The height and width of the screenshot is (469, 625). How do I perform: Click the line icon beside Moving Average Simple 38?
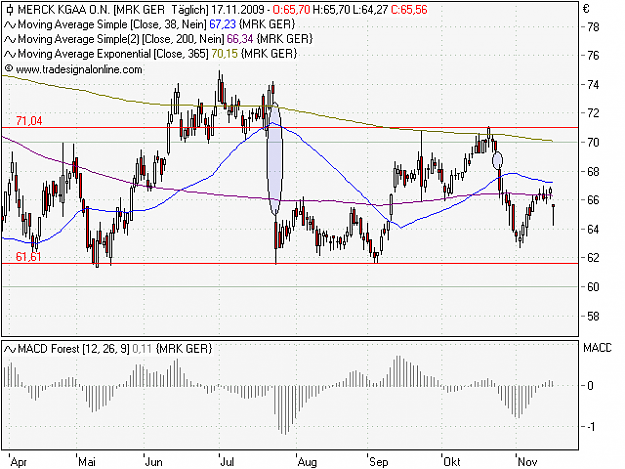(x=10, y=25)
